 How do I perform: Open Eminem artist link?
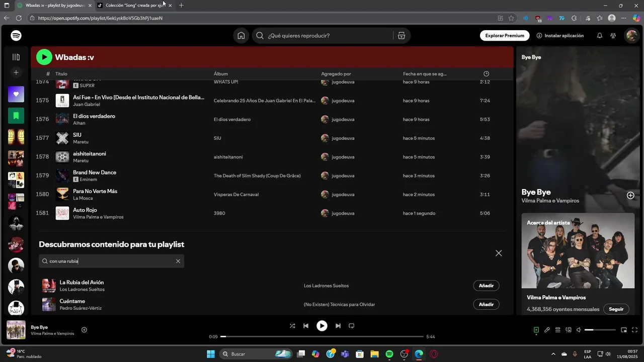pyautogui.click(x=89, y=179)
